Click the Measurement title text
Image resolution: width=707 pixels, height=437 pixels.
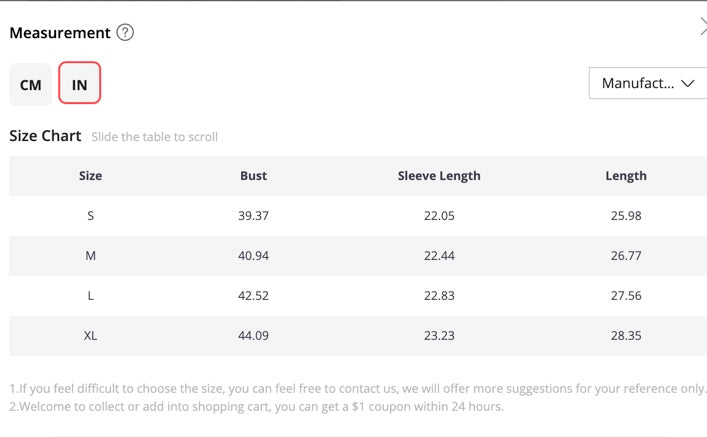pos(60,33)
